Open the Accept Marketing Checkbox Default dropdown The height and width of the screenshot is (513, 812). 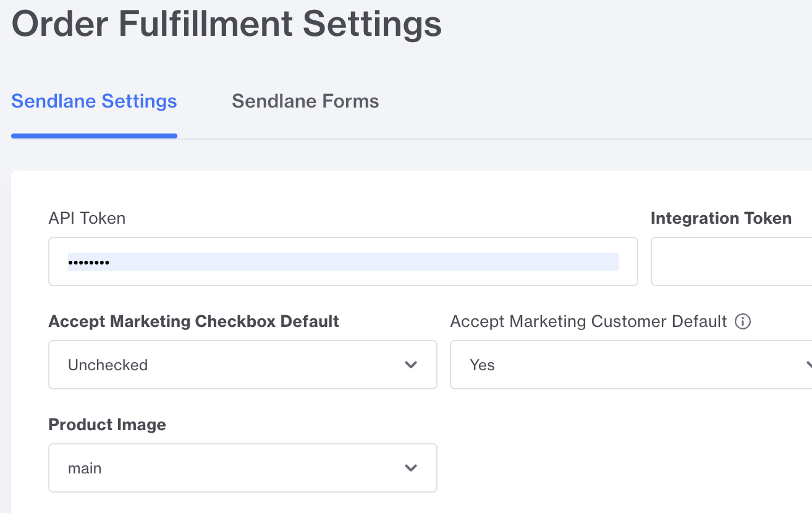click(x=243, y=365)
